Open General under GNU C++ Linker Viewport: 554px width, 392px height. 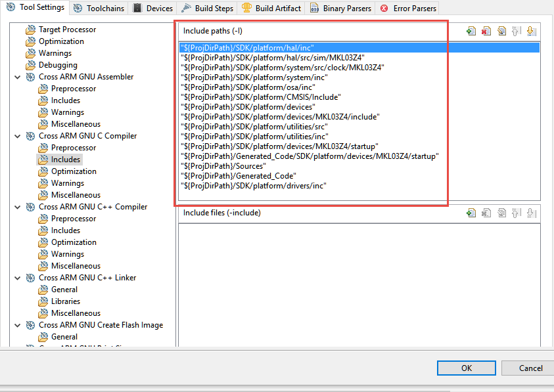(64, 290)
